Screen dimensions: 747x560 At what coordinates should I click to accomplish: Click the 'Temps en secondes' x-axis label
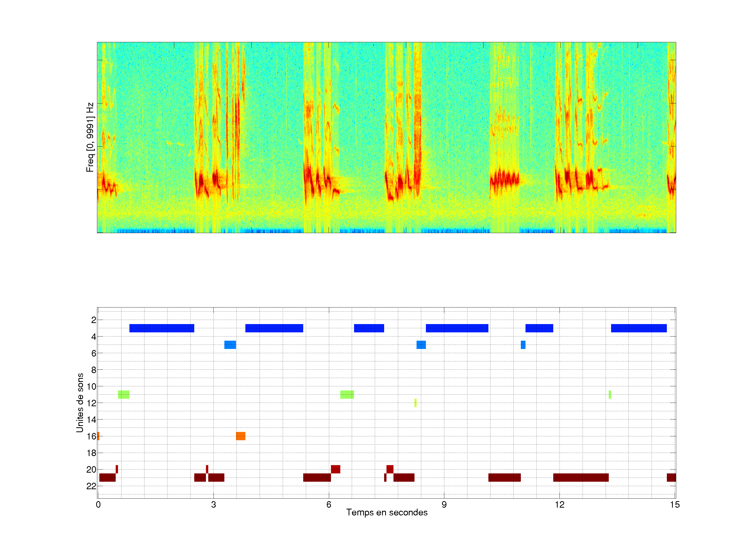point(387,512)
